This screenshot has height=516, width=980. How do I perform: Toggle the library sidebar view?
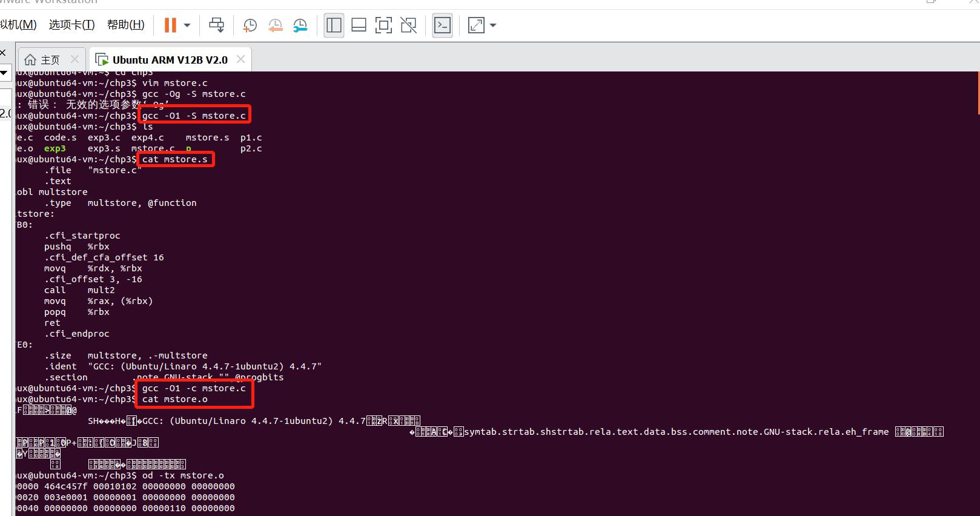pos(334,25)
